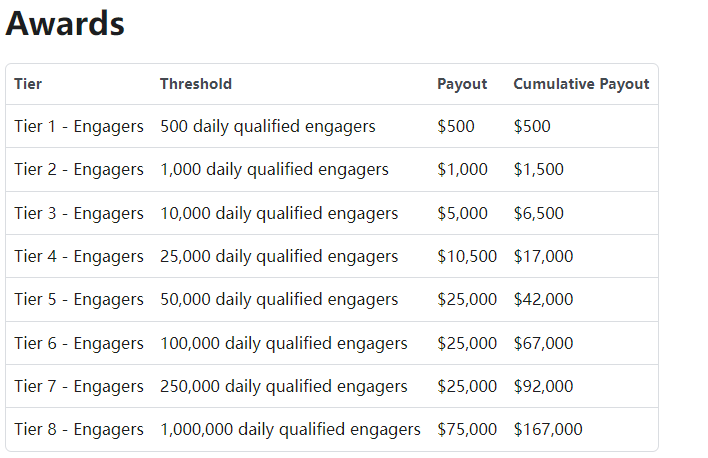This screenshot has height=458, width=708.
Task: Click the $167,000 cumulative payout value
Action: click(548, 430)
